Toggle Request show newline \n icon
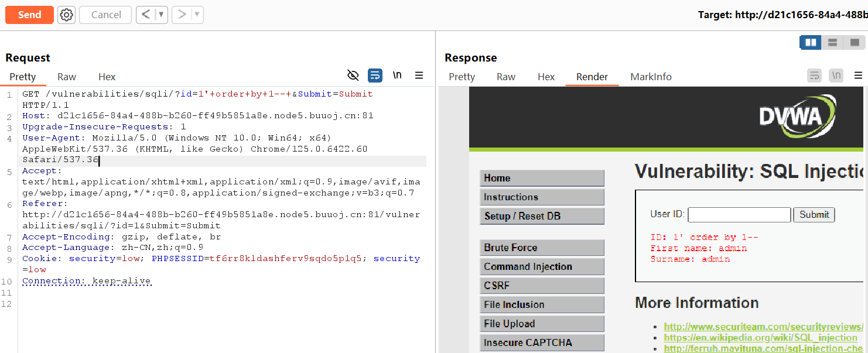This screenshot has width=868, height=353. click(397, 75)
